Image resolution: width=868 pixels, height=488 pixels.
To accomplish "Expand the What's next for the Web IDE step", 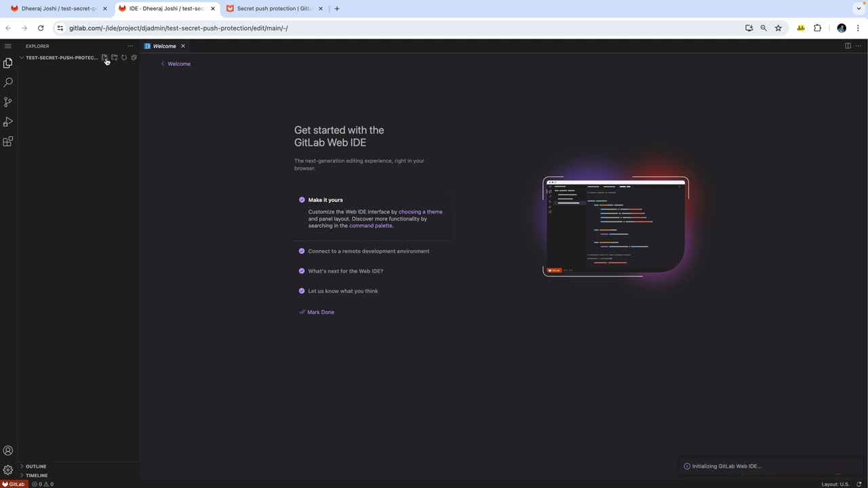I will [x=345, y=271].
